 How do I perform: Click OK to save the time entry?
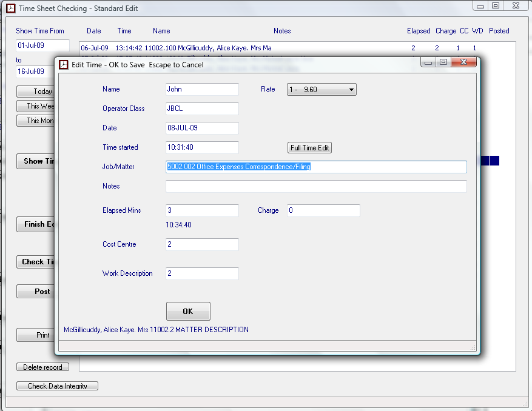188,311
